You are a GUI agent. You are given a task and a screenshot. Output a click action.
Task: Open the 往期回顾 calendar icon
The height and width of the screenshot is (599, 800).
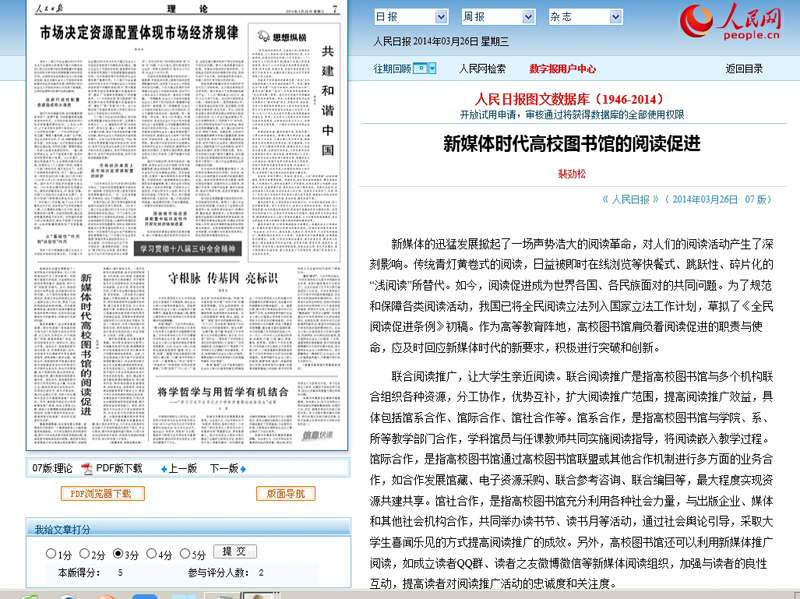[x=420, y=68]
